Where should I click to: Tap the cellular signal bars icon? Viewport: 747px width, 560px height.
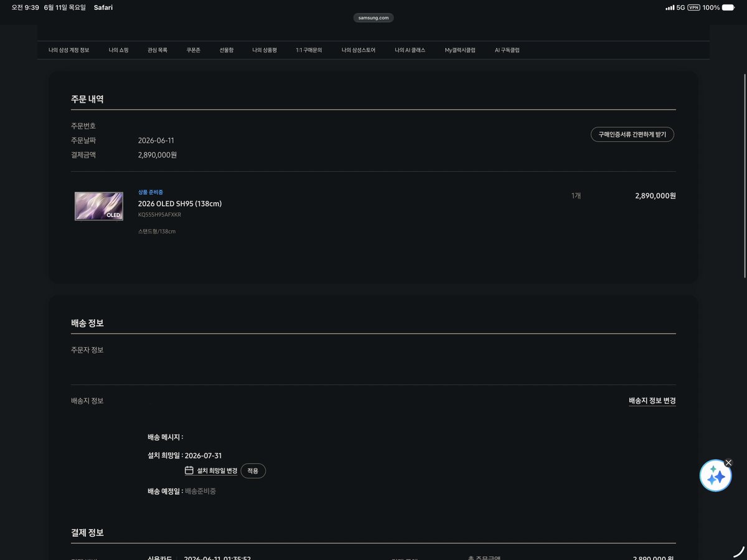[670, 7]
